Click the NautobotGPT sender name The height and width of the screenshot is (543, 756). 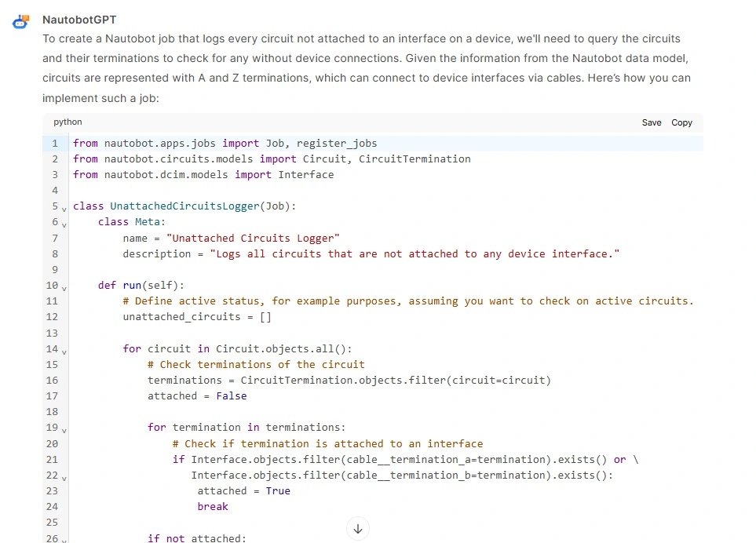tap(79, 20)
